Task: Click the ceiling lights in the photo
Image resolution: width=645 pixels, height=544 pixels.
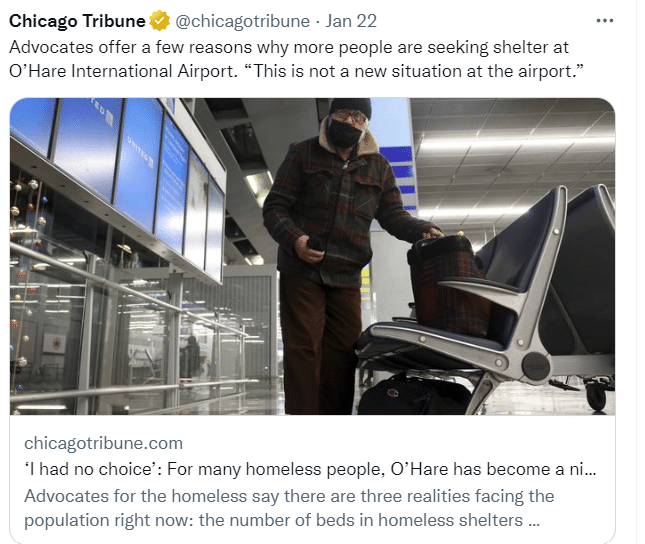Action: coord(520,143)
